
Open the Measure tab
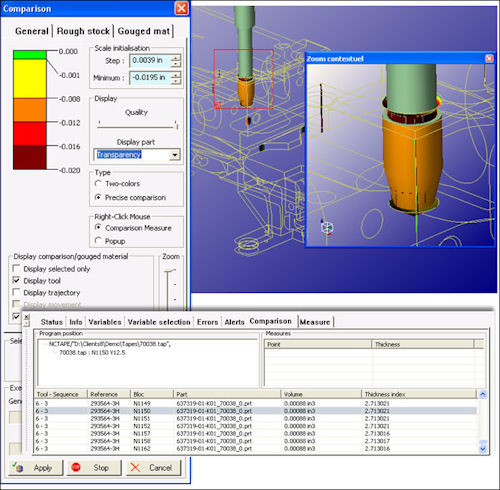pos(315,322)
